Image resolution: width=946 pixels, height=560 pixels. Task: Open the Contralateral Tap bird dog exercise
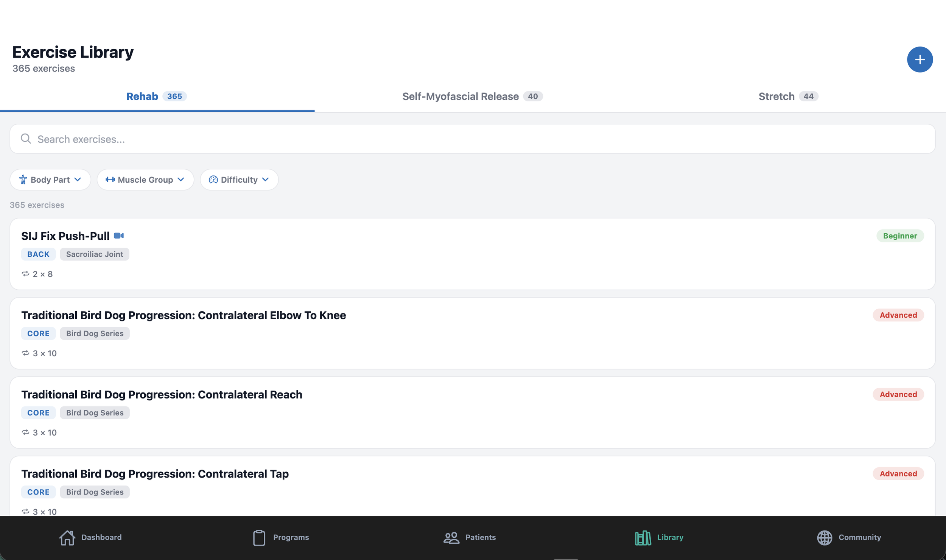click(473, 486)
